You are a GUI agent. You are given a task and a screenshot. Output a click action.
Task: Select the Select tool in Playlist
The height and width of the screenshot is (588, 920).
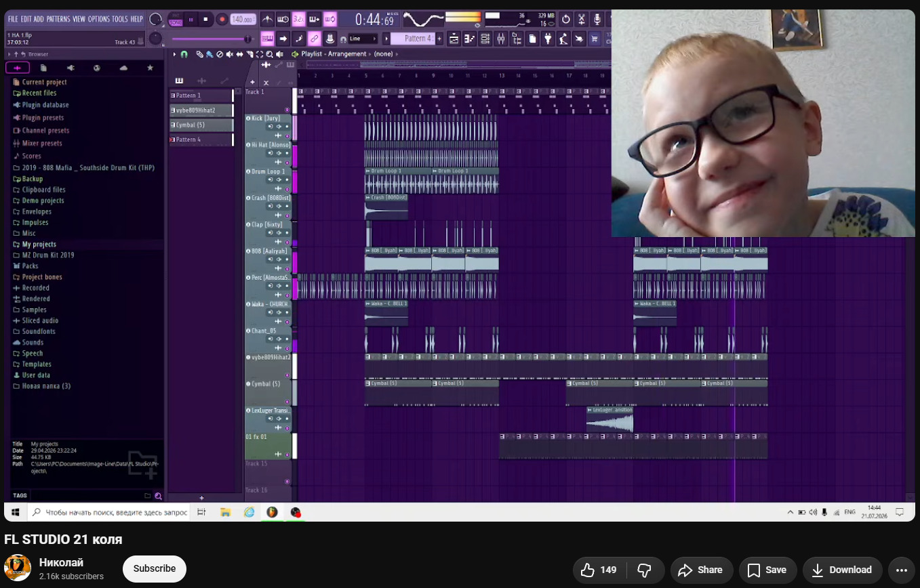click(x=260, y=54)
